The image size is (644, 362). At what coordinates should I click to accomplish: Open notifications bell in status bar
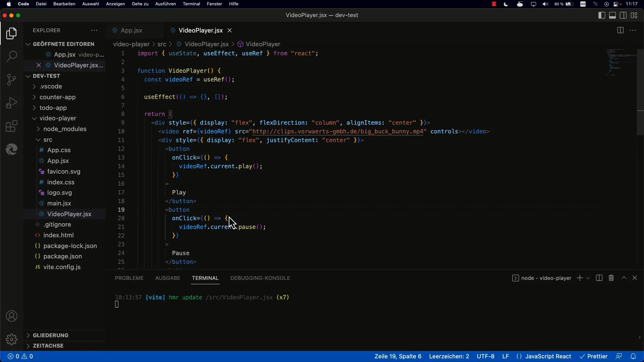[x=633, y=356]
